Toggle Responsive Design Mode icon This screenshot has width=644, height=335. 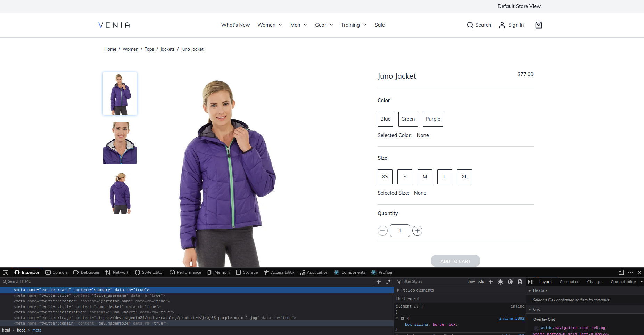click(x=621, y=272)
